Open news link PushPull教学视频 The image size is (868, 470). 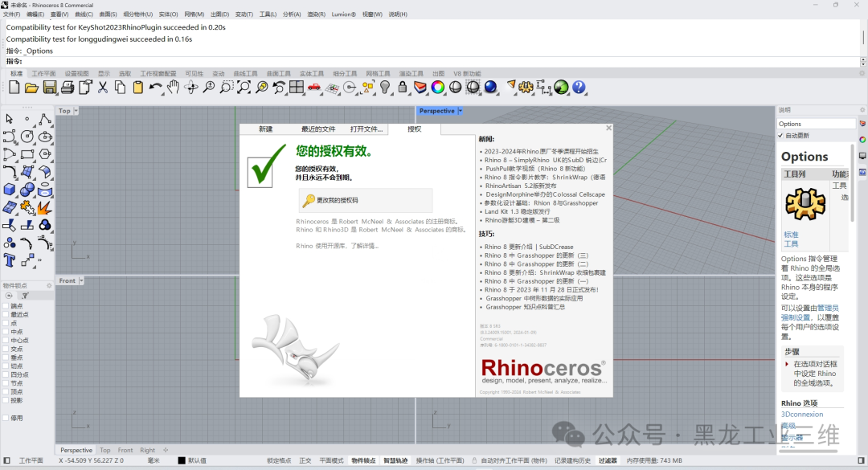[x=534, y=169]
